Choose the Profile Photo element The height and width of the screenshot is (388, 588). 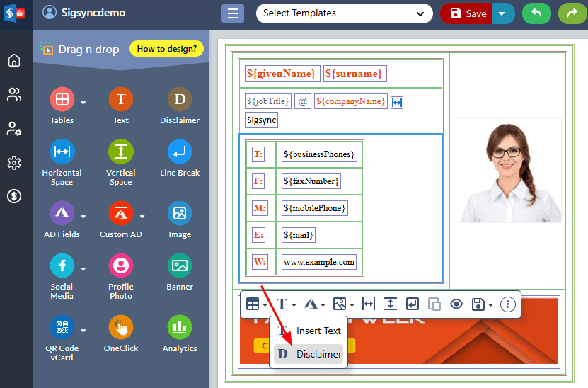click(x=121, y=266)
